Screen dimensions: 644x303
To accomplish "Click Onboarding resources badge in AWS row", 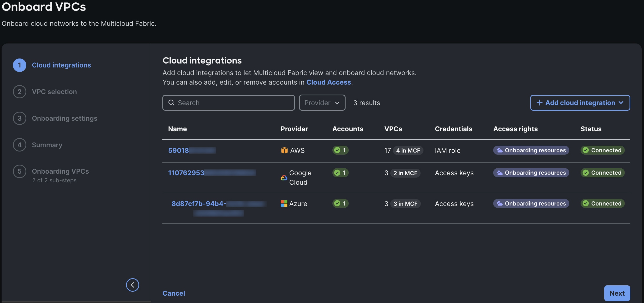I will (x=531, y=150).
